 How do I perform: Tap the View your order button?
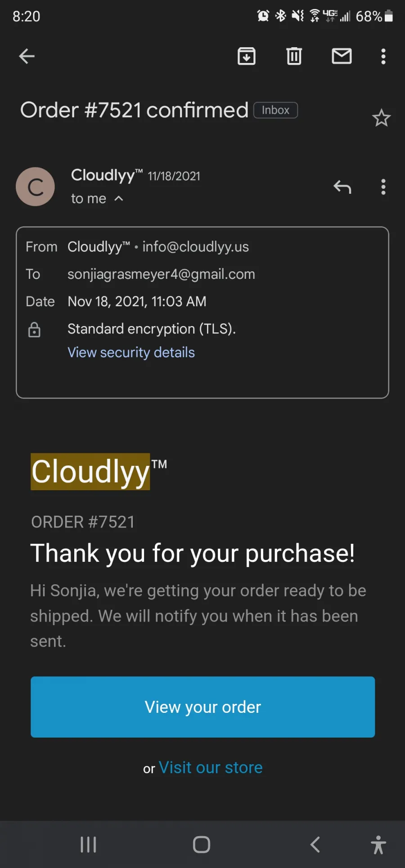(x=202, y=707)
